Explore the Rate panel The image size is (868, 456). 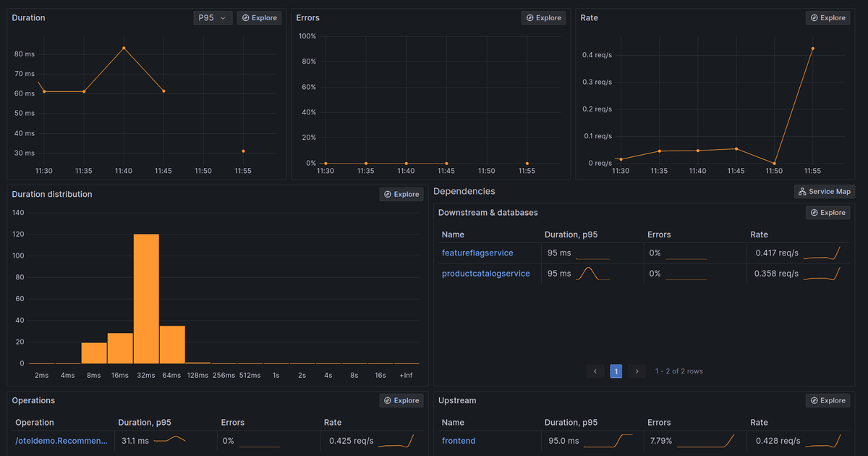828,18
